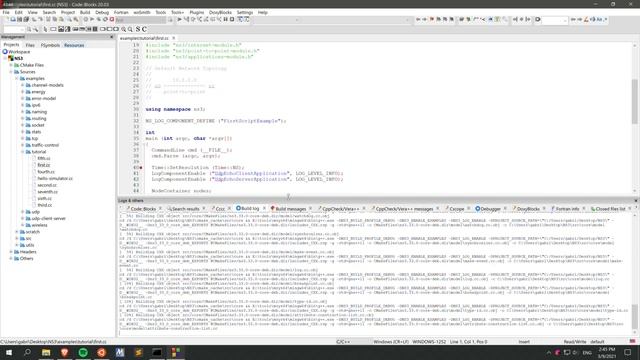Click the Paste toolbar icon
The height and width of the screenshot is (360, 640).
tap(61, 19)
